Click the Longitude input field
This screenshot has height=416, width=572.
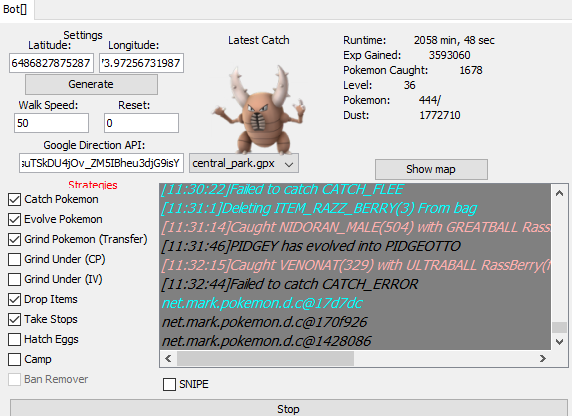(x=141, y=63)
